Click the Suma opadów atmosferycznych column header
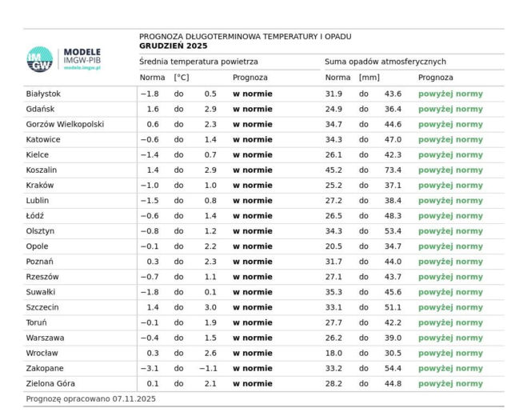Screen dimensions: 531x420 [385, 62]
